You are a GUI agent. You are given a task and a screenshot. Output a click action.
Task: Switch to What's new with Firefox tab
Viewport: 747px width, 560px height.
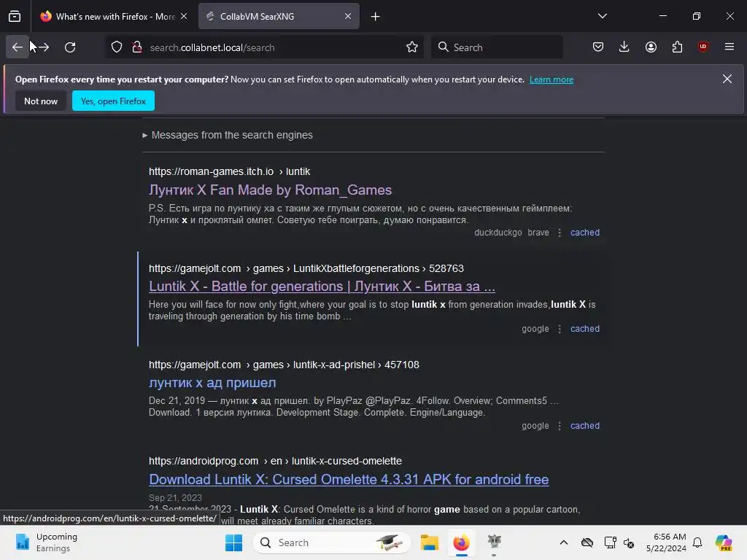pos(115,16)
